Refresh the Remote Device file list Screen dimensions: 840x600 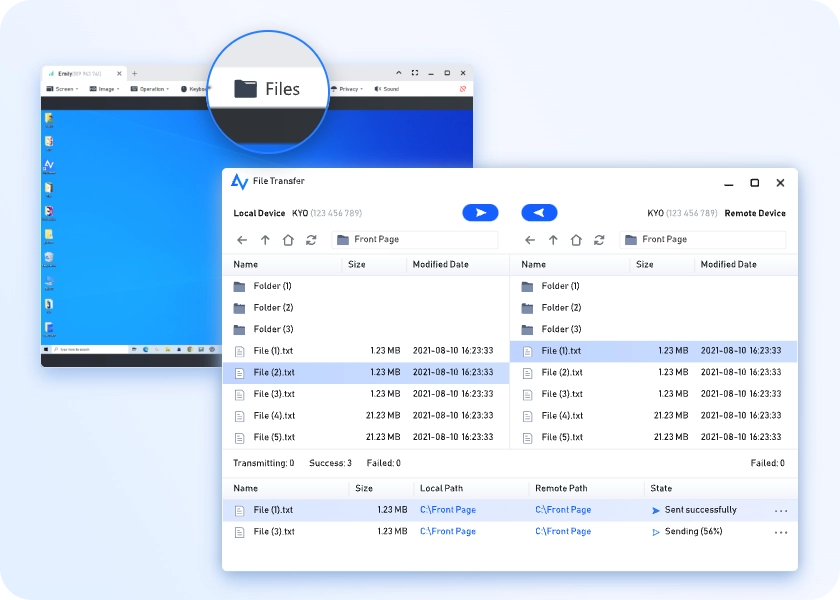(x=599, y=240)
